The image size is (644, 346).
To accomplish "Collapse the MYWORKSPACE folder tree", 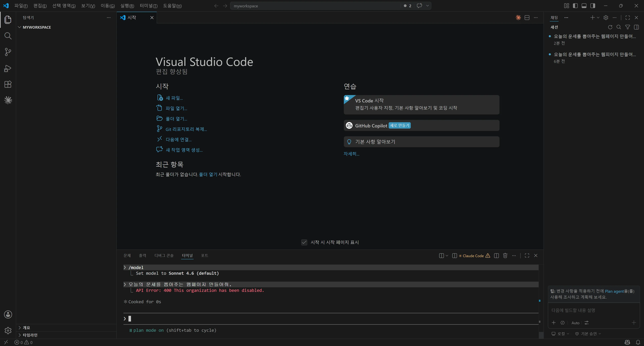I will coord(19,27).
